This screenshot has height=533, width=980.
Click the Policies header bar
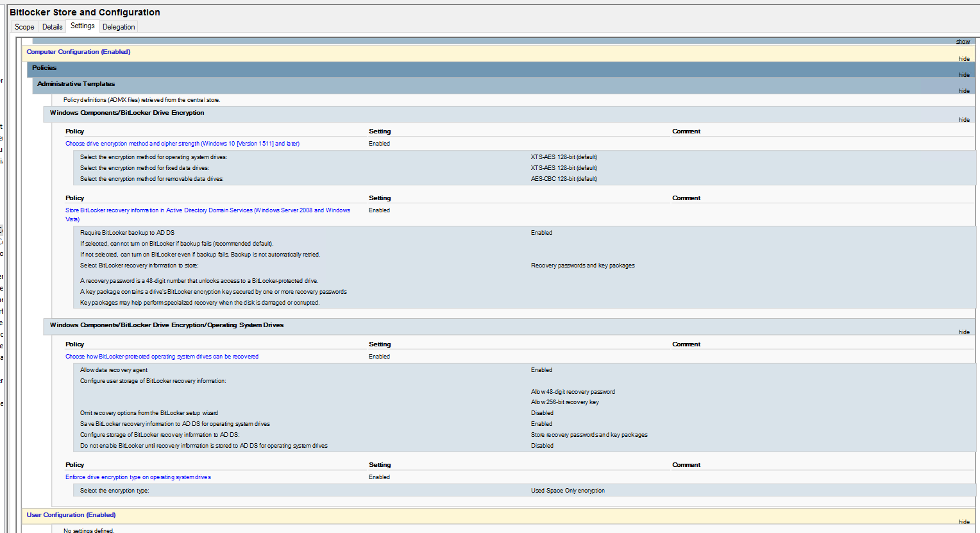tap(500, 69)
